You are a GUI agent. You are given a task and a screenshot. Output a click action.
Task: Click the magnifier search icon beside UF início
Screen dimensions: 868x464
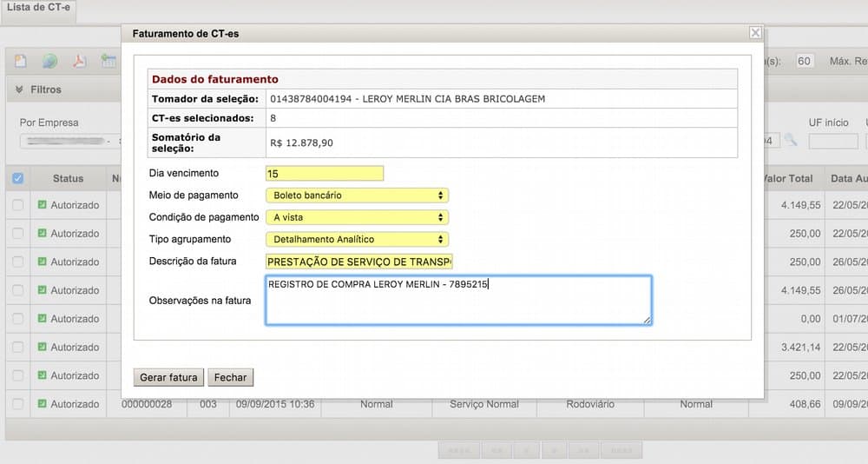791,140
